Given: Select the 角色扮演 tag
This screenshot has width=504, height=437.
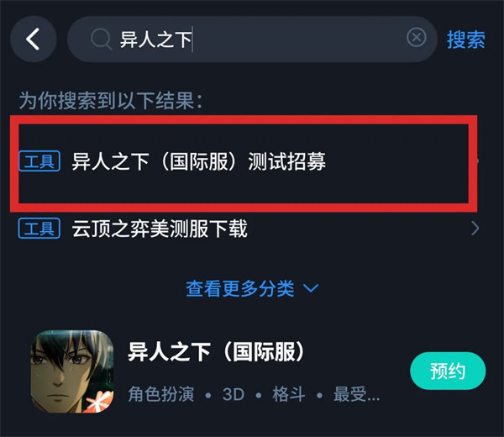Looking at the screenshot, I should (161, 394).
